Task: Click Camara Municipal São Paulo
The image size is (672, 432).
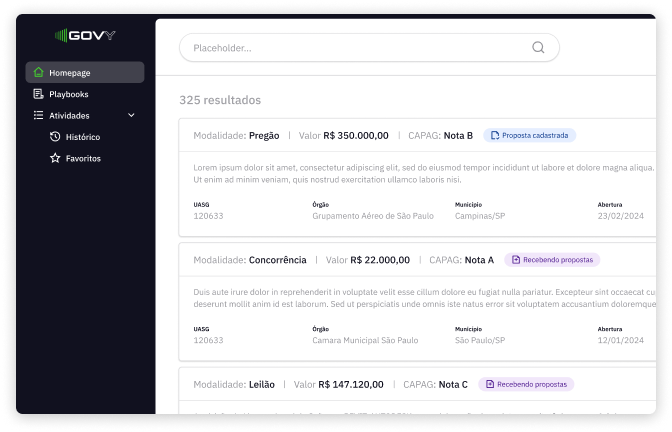Action: [x=365, y=340]
